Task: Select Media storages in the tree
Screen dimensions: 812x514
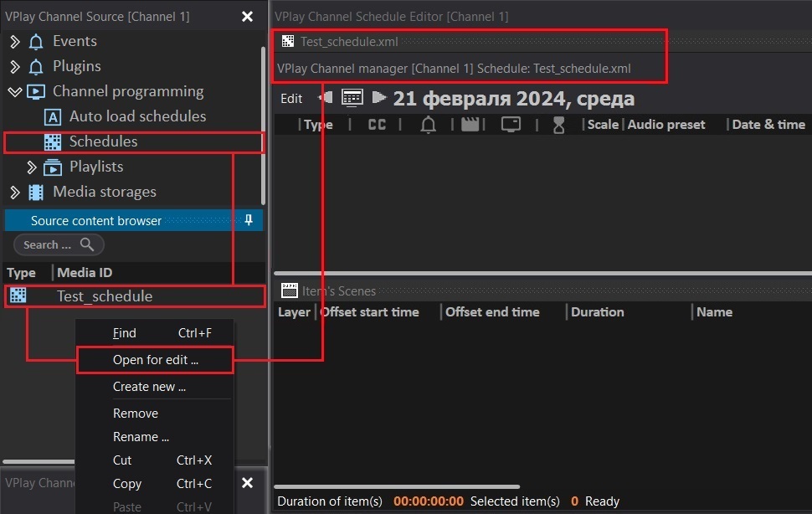Action: [105, 192]
